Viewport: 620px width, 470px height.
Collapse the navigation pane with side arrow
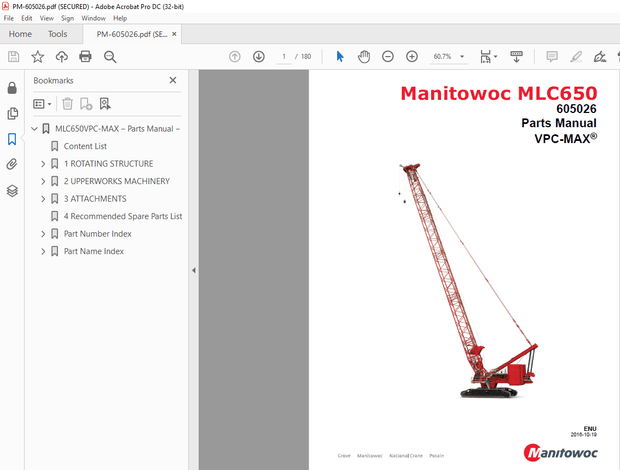tap(194, 270)
